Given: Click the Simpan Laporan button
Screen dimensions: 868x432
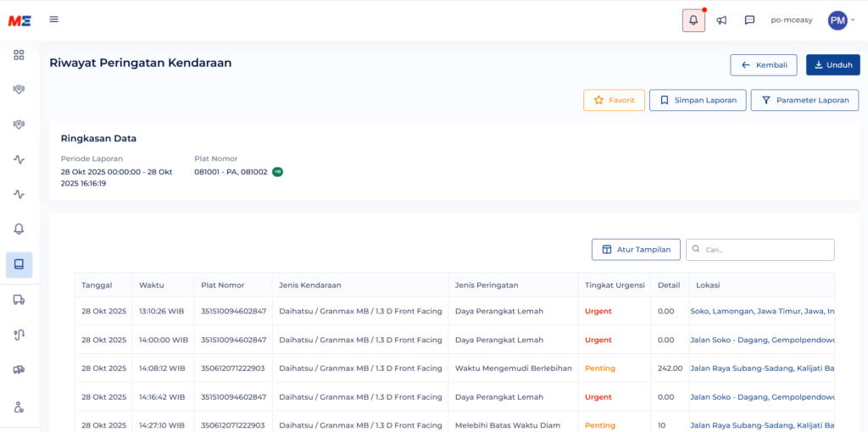Looking at the screenshot, I should point(698,100).
